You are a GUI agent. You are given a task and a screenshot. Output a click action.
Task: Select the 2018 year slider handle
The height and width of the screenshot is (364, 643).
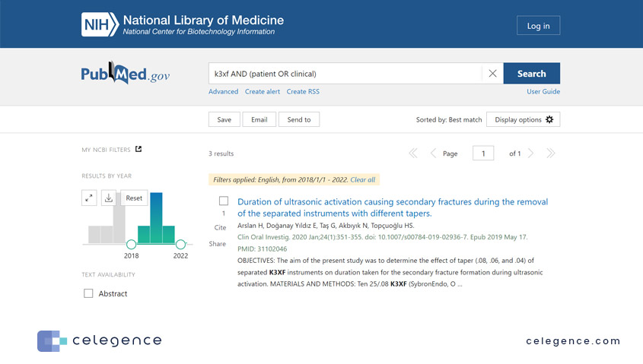[x=131, y=245]
